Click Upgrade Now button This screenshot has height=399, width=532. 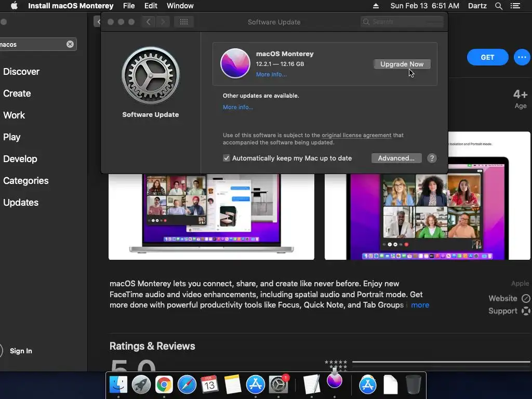click(402, 64)
